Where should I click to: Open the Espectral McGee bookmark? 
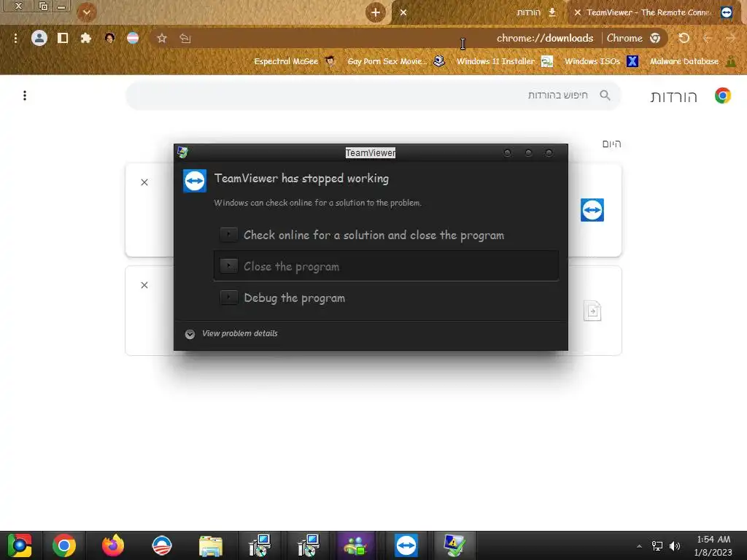[295, 61]
